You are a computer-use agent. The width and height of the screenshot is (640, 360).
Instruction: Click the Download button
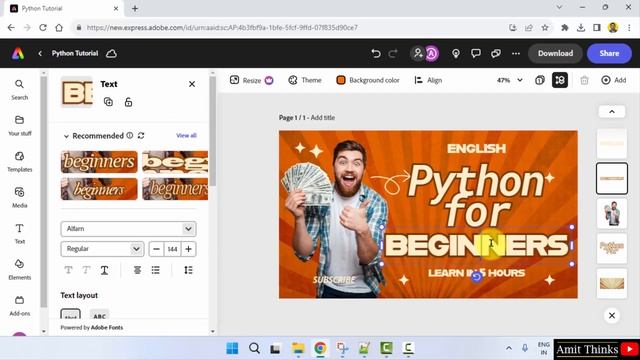555,53
